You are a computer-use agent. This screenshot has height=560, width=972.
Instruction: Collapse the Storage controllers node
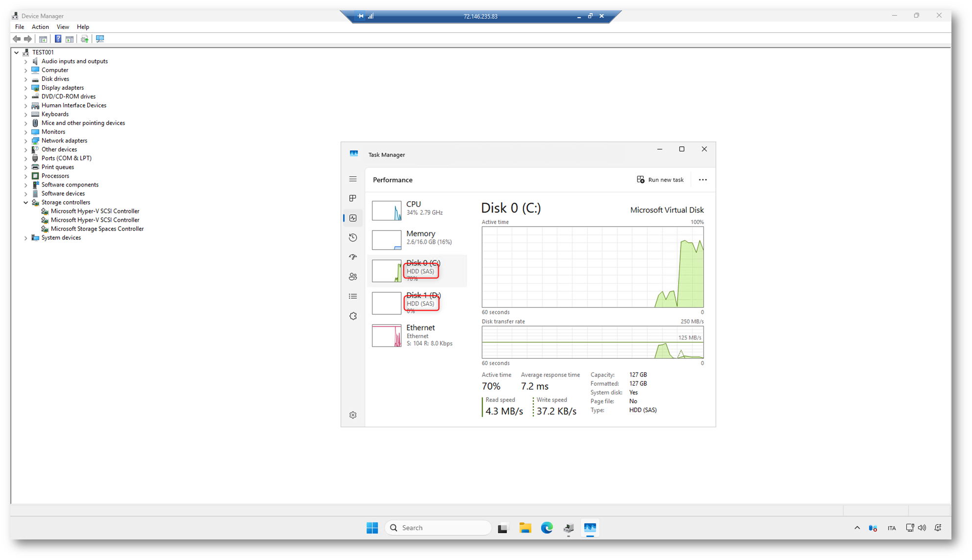coord(26,203)
